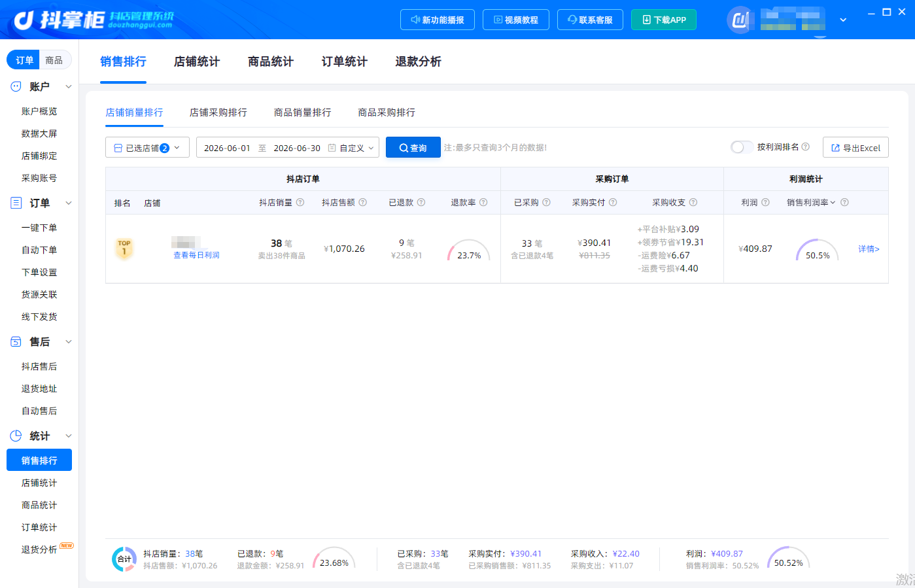This screenshot has height=588, width=915.
Task: Click the 售后 section icon in sidebar
Action: click(x=16, y=341)
